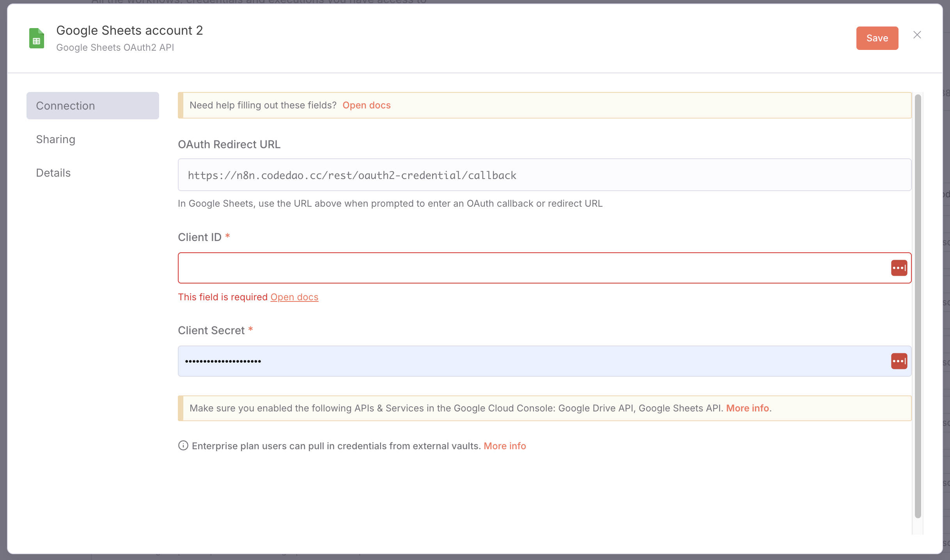Click the redirect URL hint text below field

[390, 204]
